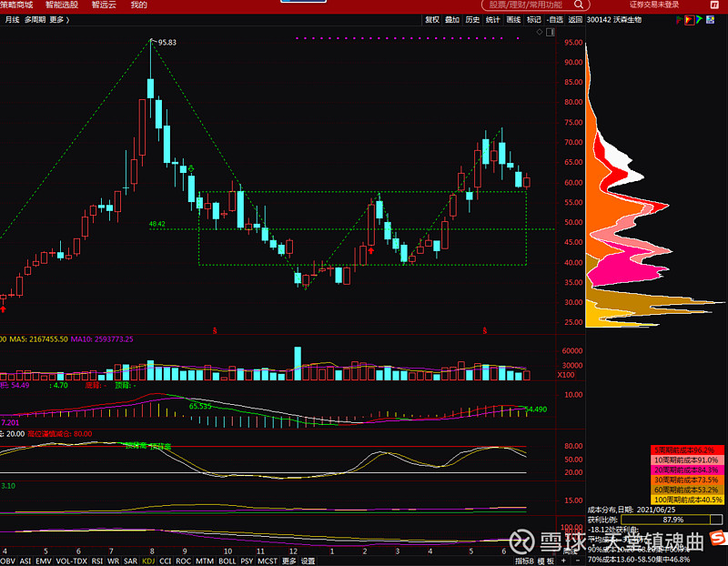Switch to the WR indicator tab

tap(113, 561)
